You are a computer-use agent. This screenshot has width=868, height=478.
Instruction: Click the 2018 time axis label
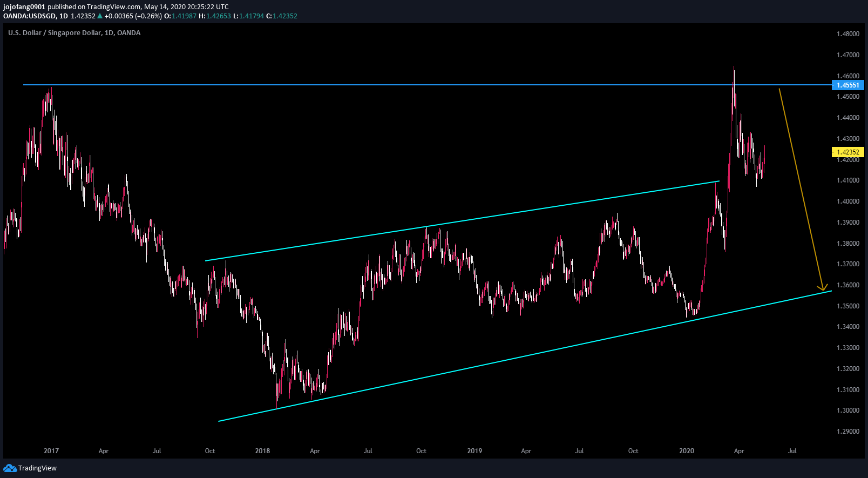tap(262, 451)
